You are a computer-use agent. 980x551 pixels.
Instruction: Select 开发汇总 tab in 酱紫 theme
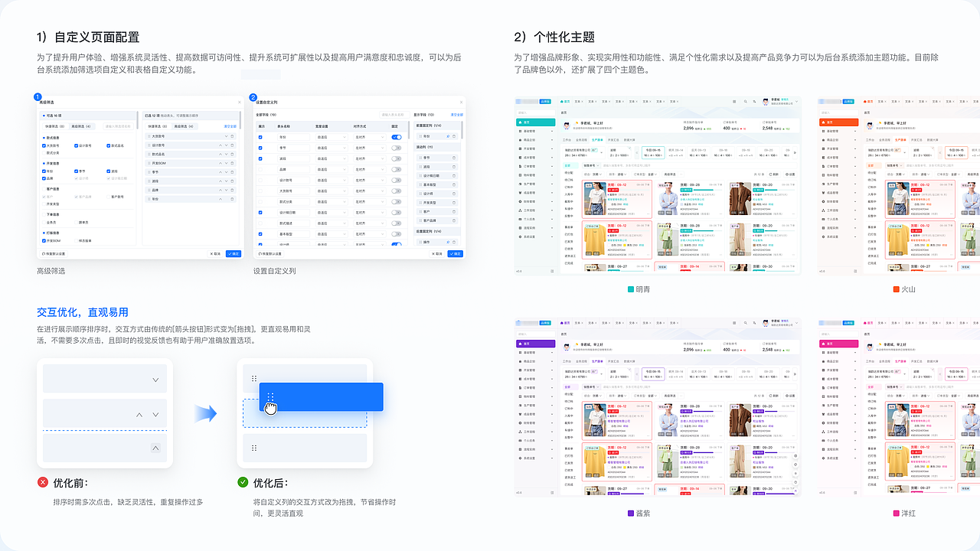613,362
